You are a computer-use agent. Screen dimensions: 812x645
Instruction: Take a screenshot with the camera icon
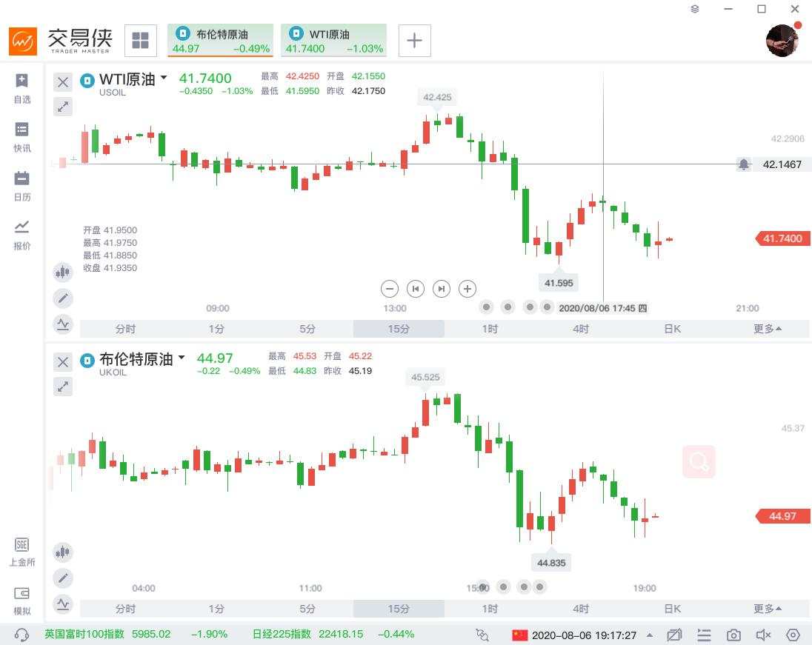733,635
